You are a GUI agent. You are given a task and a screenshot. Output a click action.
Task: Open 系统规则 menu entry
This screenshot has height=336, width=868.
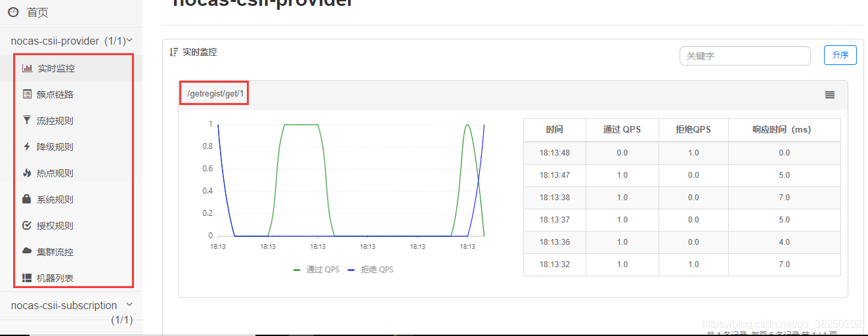55,199
